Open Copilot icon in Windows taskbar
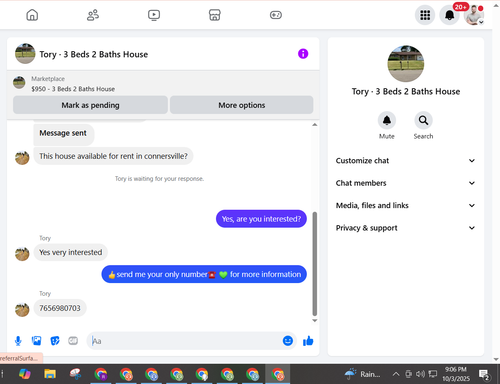Viewport: 500px width, 384px height. 25,374
